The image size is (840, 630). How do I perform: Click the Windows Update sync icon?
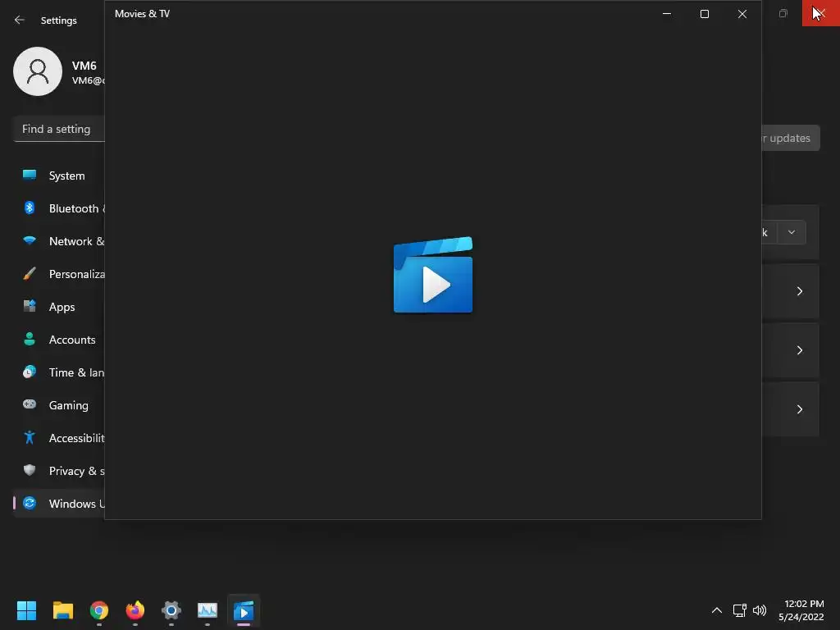30,503
